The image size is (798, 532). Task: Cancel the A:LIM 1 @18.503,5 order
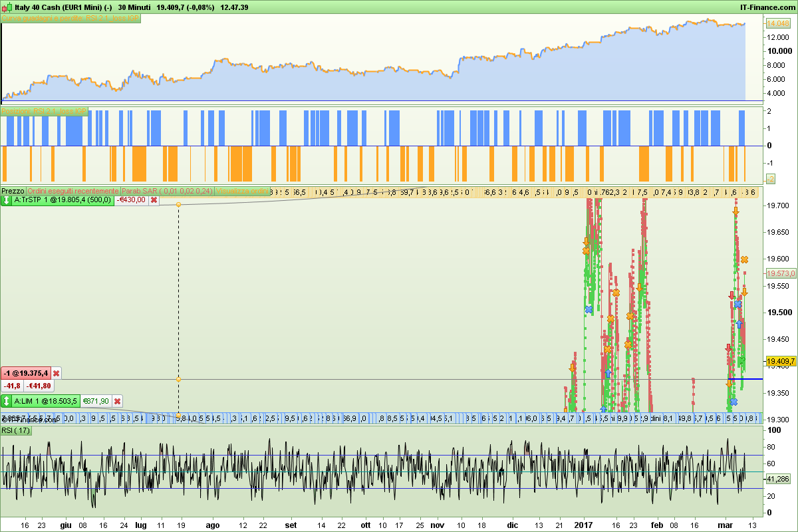point(117,401)
